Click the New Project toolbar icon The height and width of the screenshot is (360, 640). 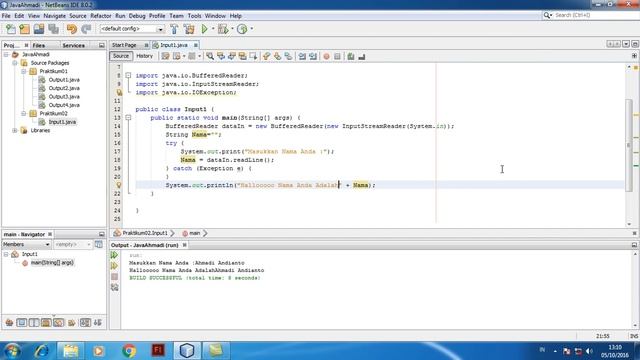[24, 29]
